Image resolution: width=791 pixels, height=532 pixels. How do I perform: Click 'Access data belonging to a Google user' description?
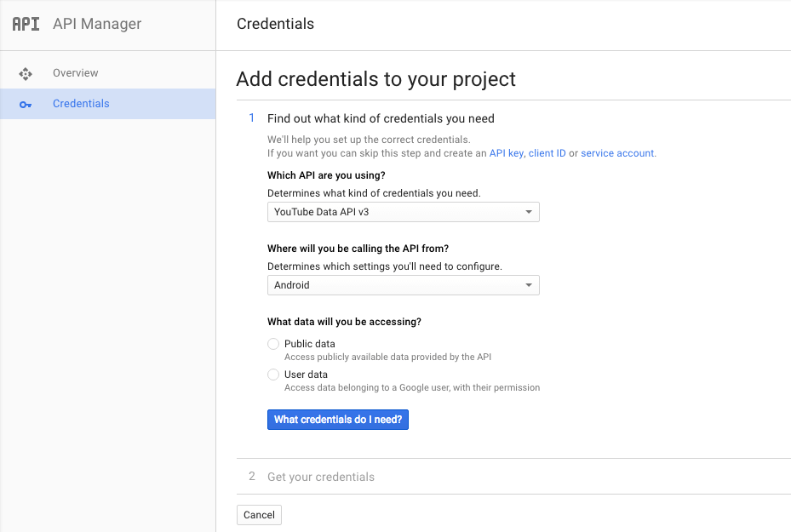pos(412,388)
